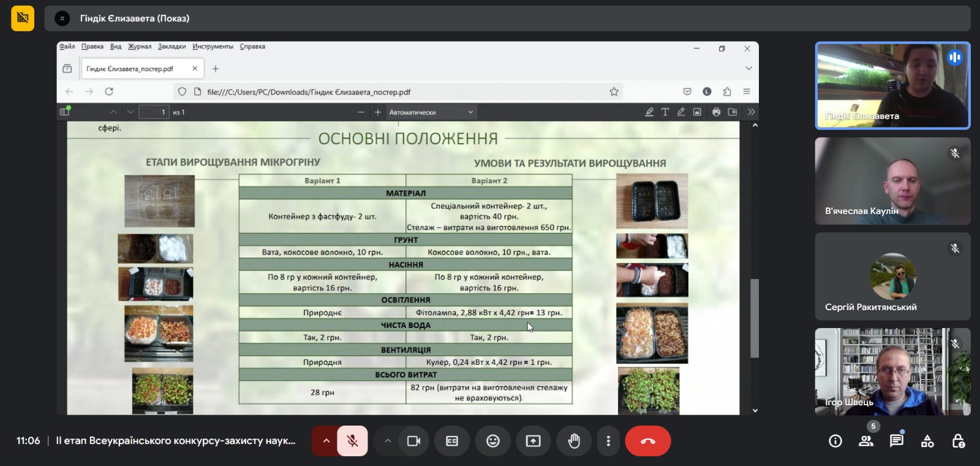Expand video settings arrow beside camera

point(387,441)
